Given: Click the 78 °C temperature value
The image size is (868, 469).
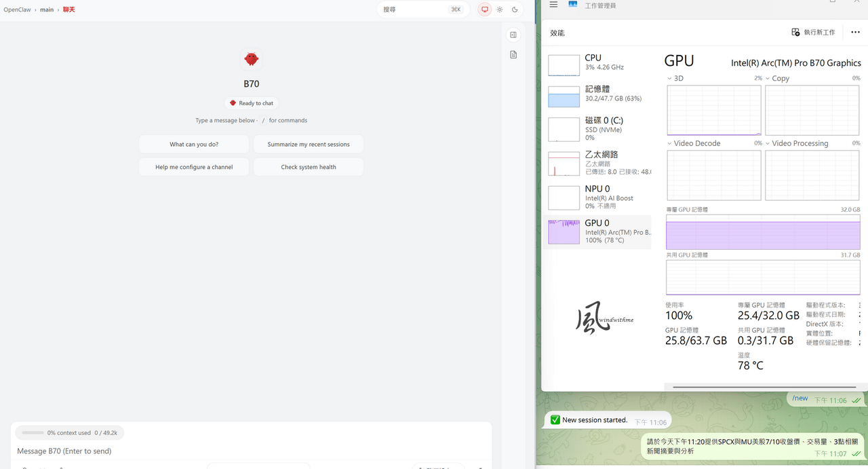Looking at the screenshot, I should tap(751, 366).
